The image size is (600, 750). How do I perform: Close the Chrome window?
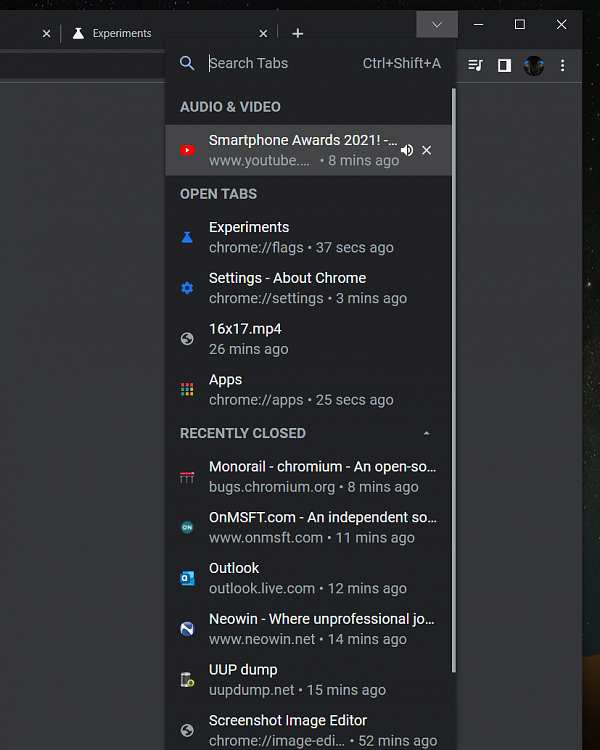click(562, 24)
